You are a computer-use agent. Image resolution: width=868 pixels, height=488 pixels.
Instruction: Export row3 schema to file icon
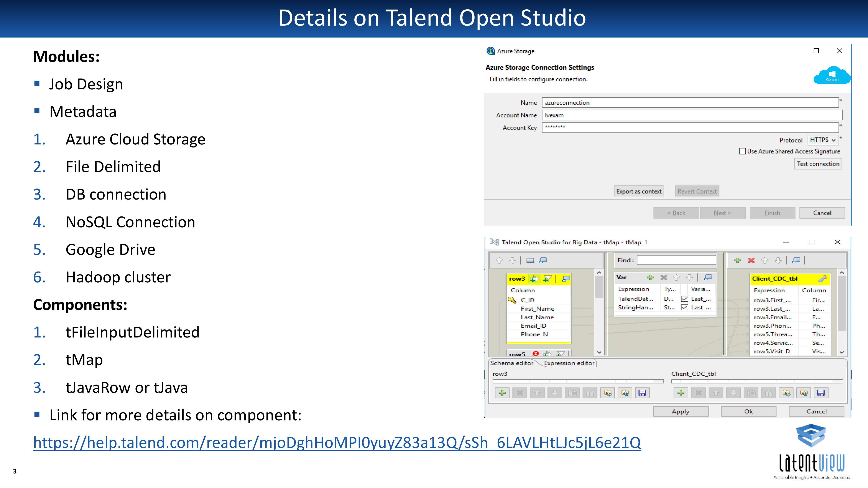pyautogui.click(x=625, y=393)
